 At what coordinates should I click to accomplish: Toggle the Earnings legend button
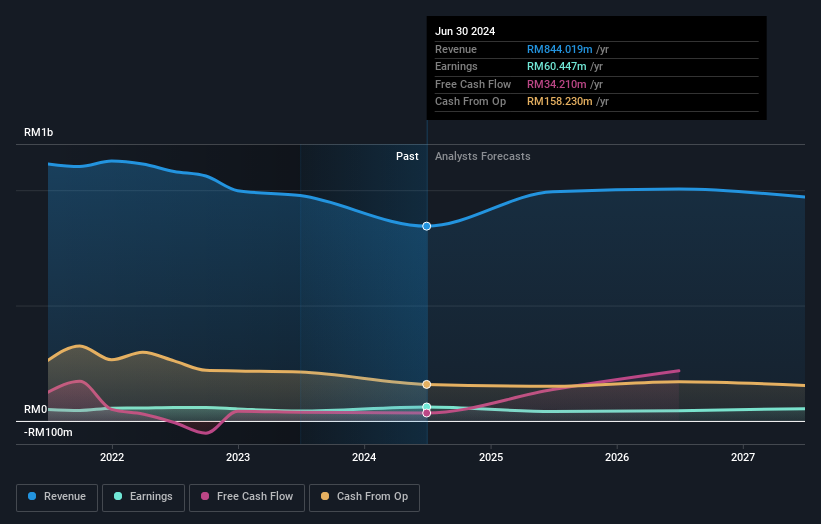click(x=143, y=497)
